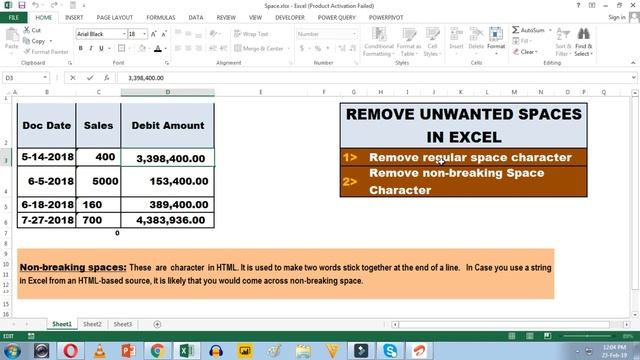640x360 pixels.
Task: Switch to Normal view in status bar
Action: pyautogui.click(x=511, y=336)
